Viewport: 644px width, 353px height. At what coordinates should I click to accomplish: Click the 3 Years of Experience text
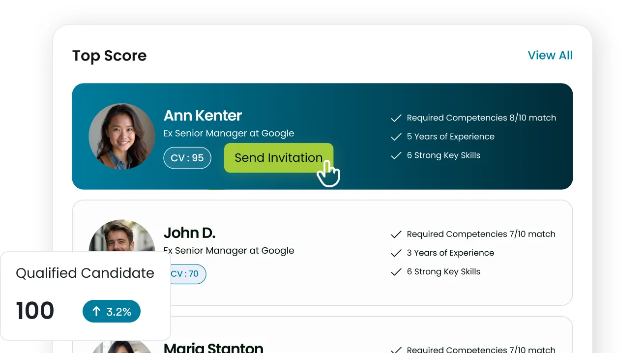pos(450,253)
